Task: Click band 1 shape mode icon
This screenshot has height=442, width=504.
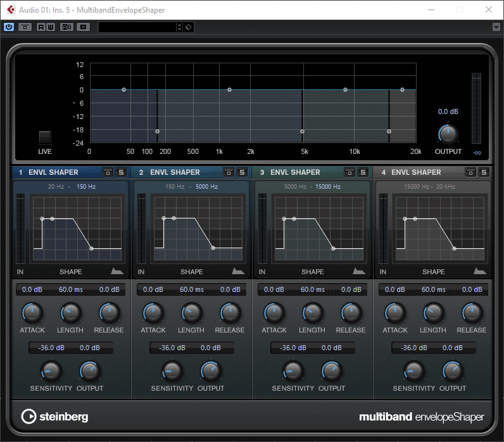Action: click(117, 271)
